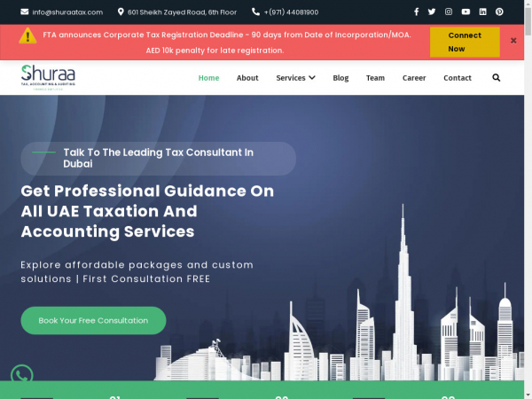Open the Contact page

point(458,78)
